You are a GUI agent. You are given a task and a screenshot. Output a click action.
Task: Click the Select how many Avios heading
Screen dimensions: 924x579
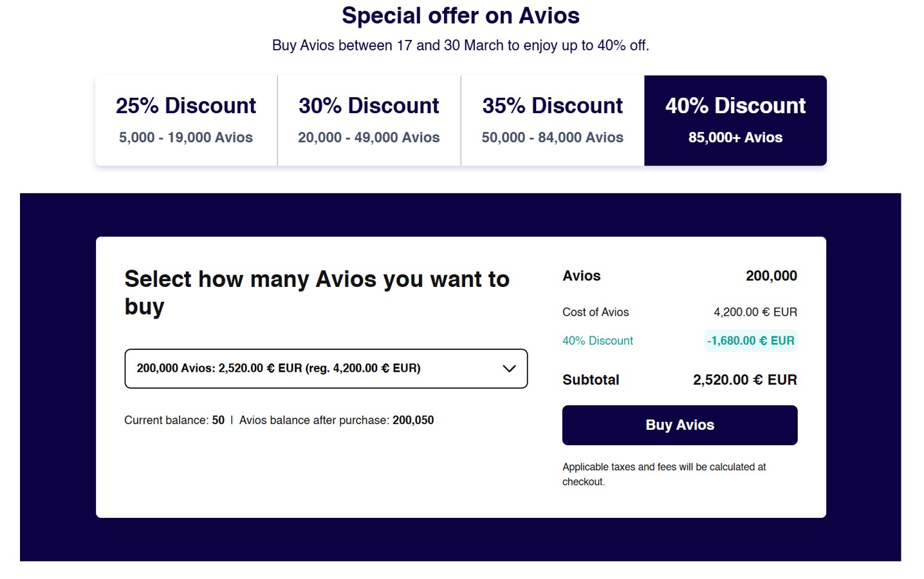coord(317,292)
